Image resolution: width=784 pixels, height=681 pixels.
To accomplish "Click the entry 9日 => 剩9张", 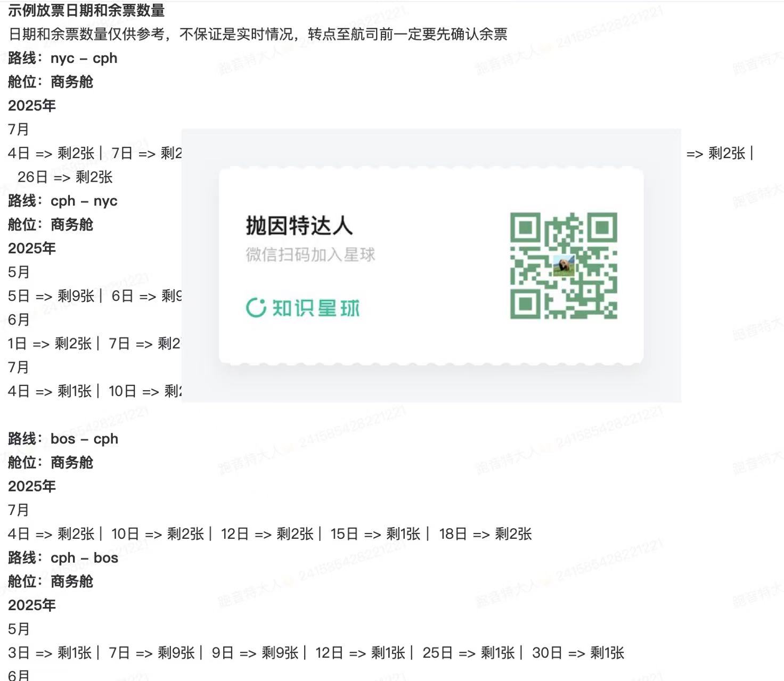I will (x=255, y=653).
